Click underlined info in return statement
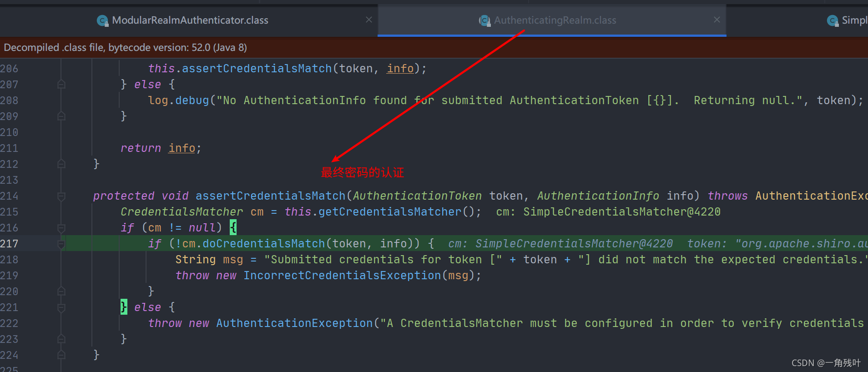868x372 pixels. pyautogui.click(x=182, y=148)
